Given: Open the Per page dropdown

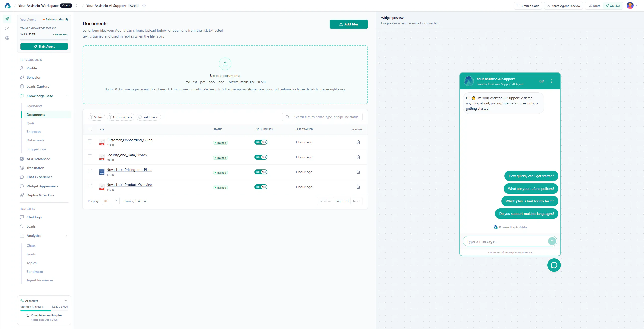Looking at the screenshot, I should pos(110,201).
